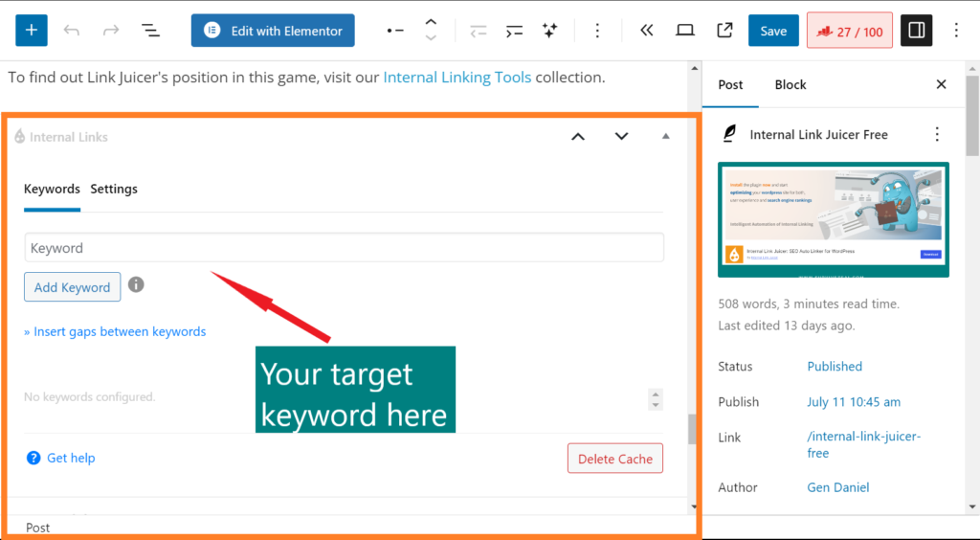Click Insert gaps between keywords link
The height and width of the screenshot is (540, 980).
pyautogui.click(x=115, y=331)
